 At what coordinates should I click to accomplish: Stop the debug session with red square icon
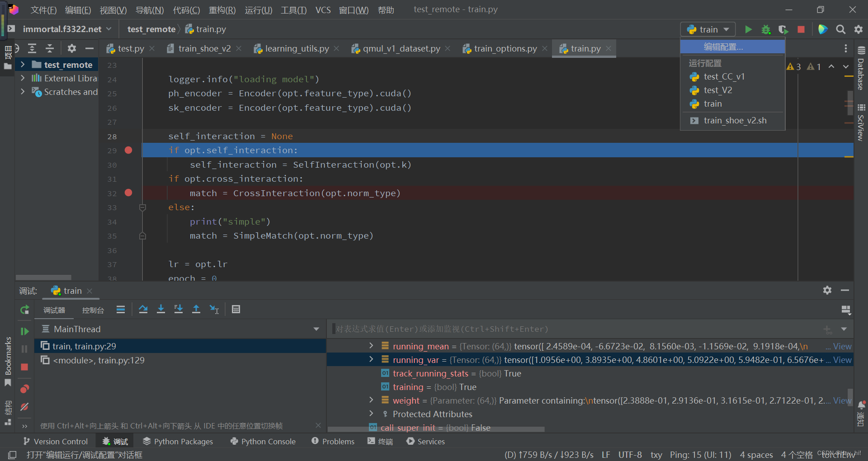(24, 367)
